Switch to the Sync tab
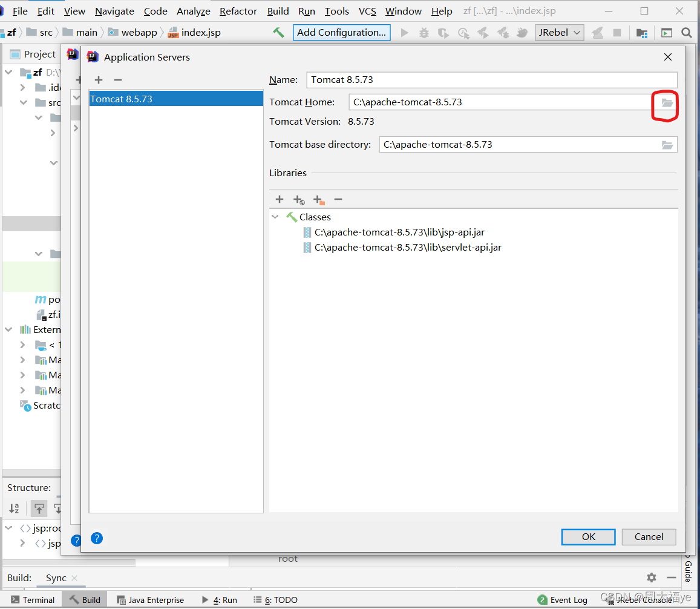 [56, 578]
